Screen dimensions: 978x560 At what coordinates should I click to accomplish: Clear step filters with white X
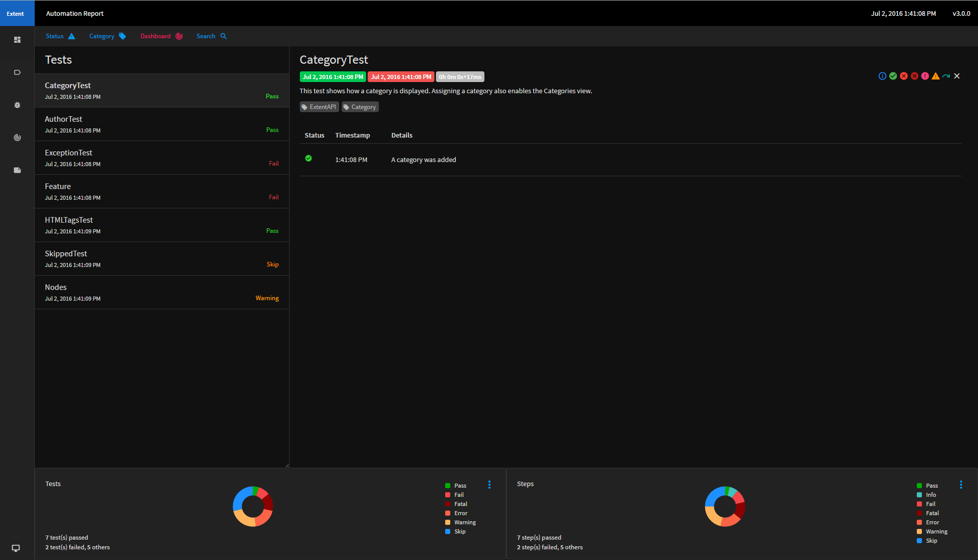(x=957, y=76)
